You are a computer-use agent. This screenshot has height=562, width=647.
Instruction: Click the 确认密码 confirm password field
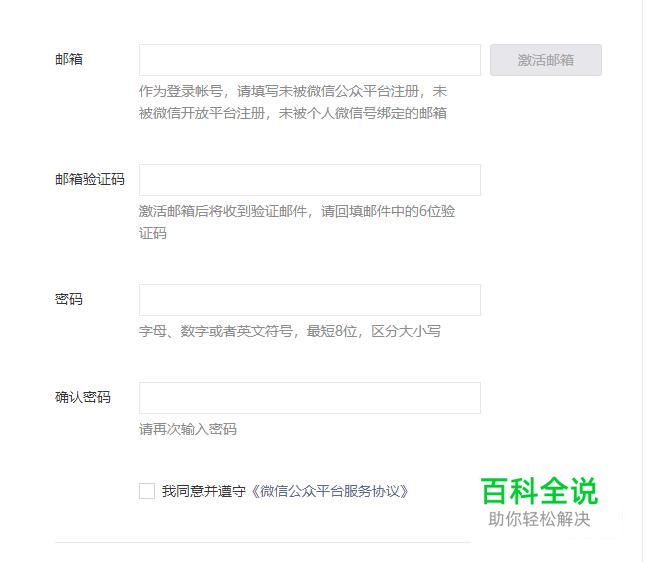tap(309, 398)
